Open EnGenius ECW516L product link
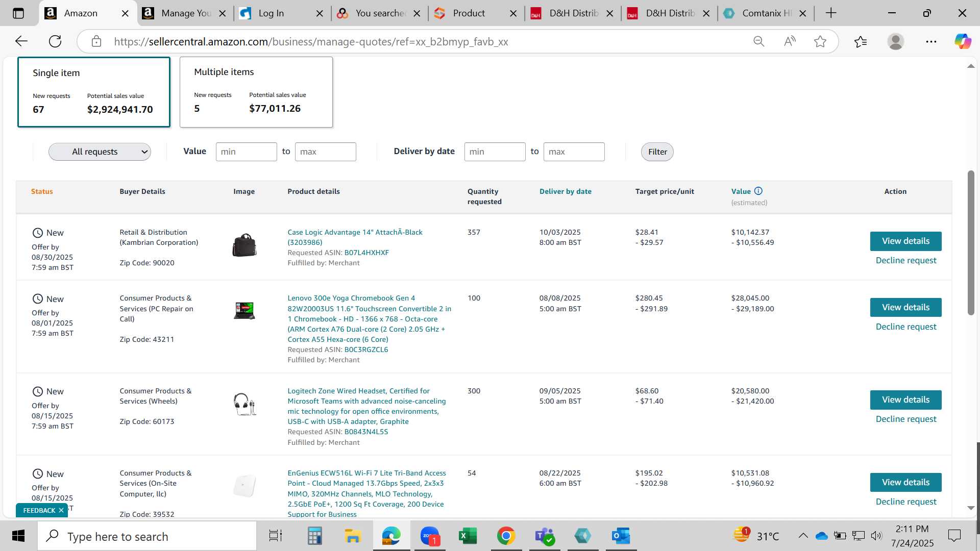The height and width of the screenshot is (551, 980). pyautogui.click(x=366, y=493)
